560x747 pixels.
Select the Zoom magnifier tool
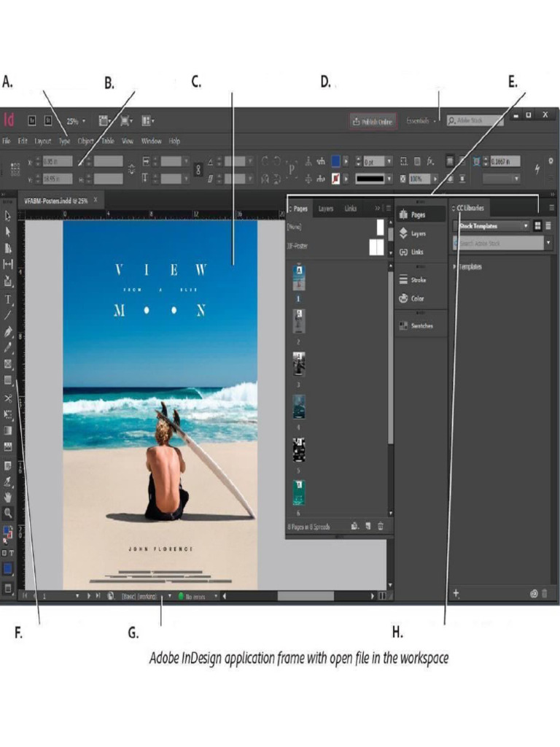point(8,513)
